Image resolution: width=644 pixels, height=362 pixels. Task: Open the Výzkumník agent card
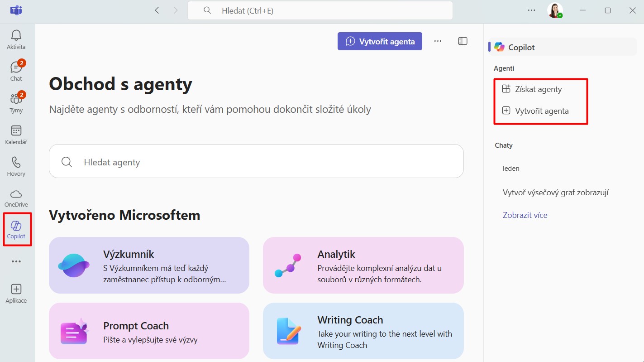point(149,265)
